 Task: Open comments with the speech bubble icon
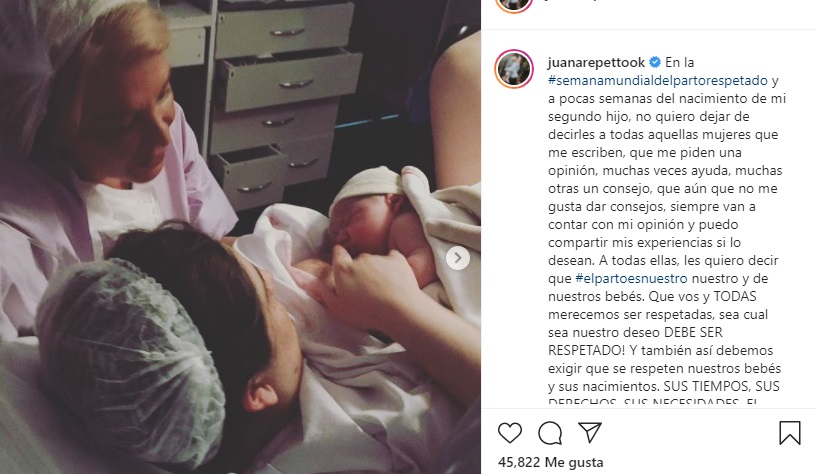point(550,433)
